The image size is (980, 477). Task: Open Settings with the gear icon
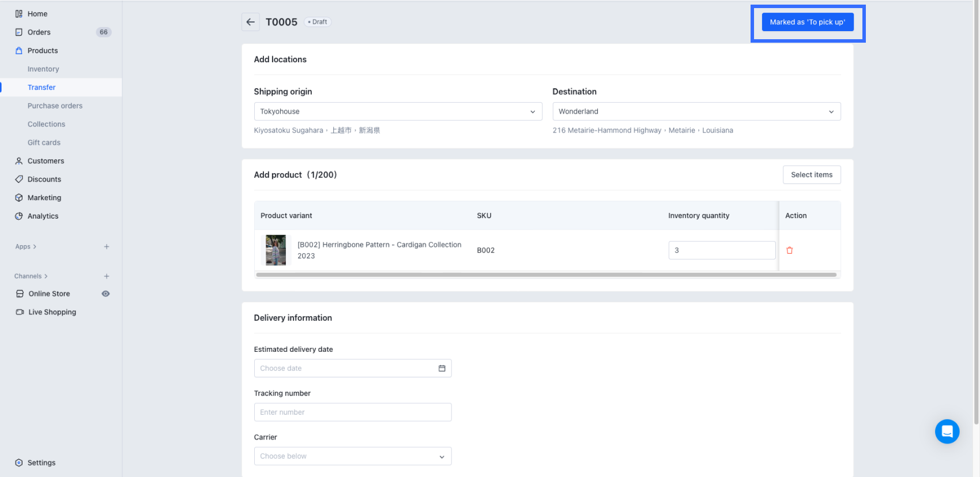(x=19, y=463)
